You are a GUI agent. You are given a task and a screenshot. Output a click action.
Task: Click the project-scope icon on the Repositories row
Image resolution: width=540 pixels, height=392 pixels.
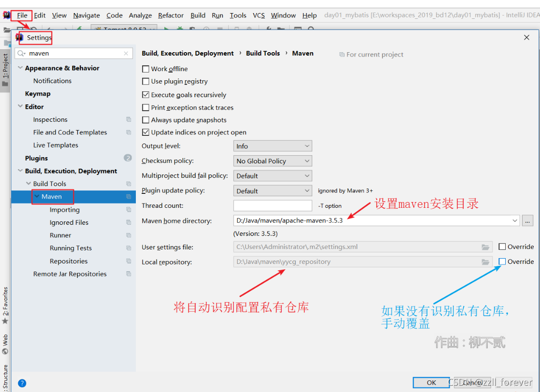pyautogui.click(x=129, y=261)
